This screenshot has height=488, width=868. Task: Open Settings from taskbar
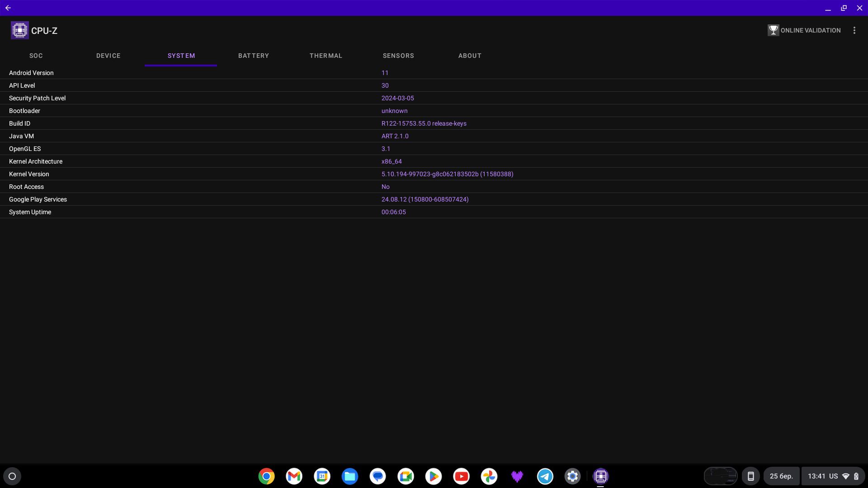click(572, 475)
